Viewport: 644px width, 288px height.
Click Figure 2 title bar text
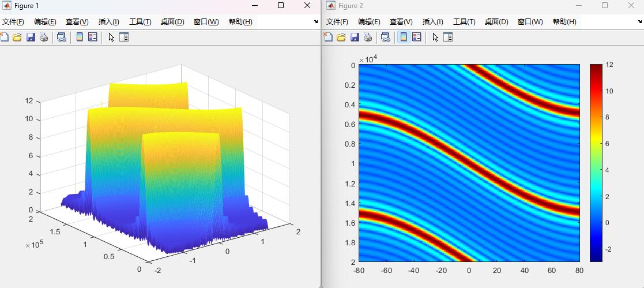(x=351, y=6)
